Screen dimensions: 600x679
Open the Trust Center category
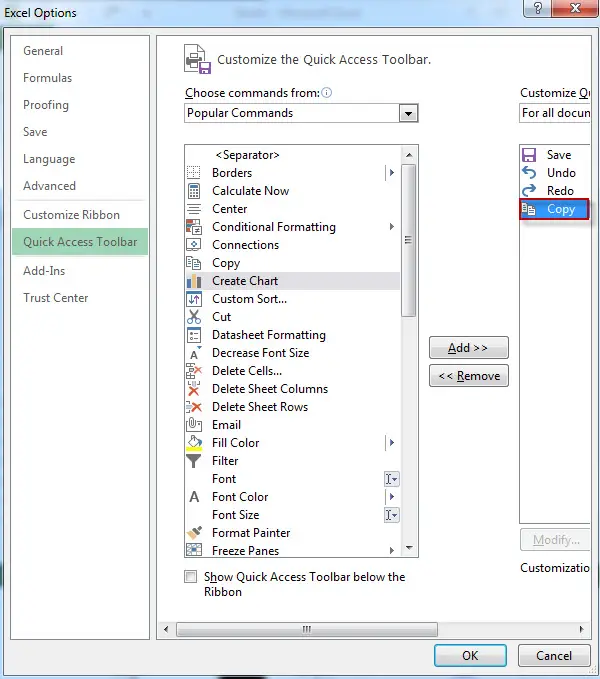[55, 298]
